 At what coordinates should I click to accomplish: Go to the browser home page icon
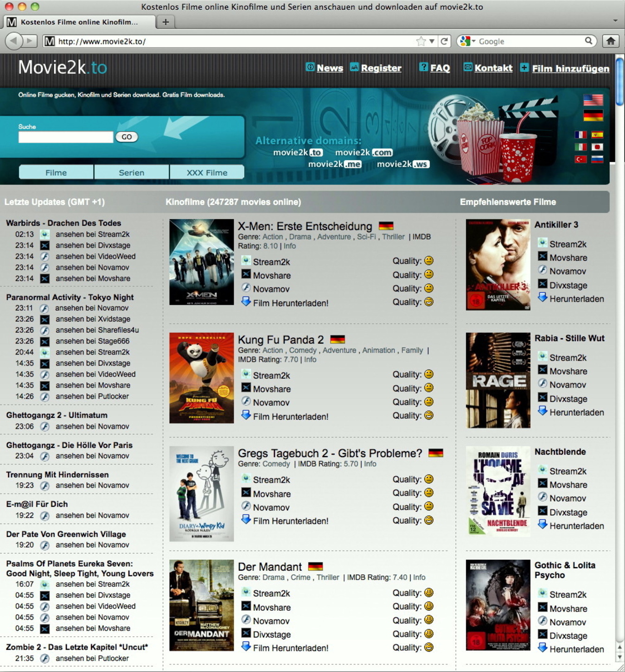(611, 41)
